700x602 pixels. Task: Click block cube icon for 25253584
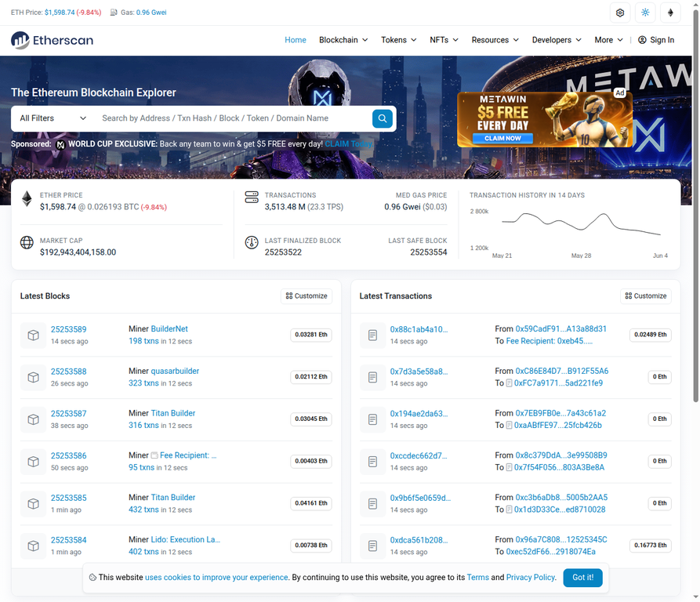(33, 546)
